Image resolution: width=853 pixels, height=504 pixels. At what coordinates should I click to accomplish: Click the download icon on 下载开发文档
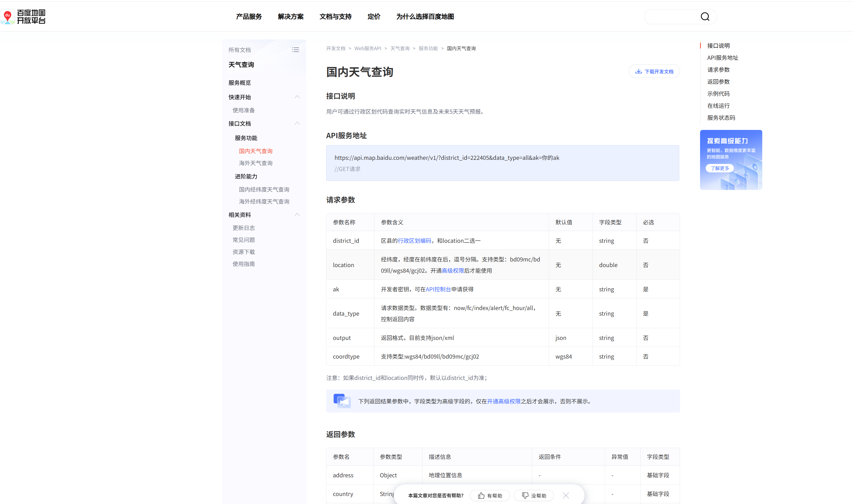pos(638,71)
